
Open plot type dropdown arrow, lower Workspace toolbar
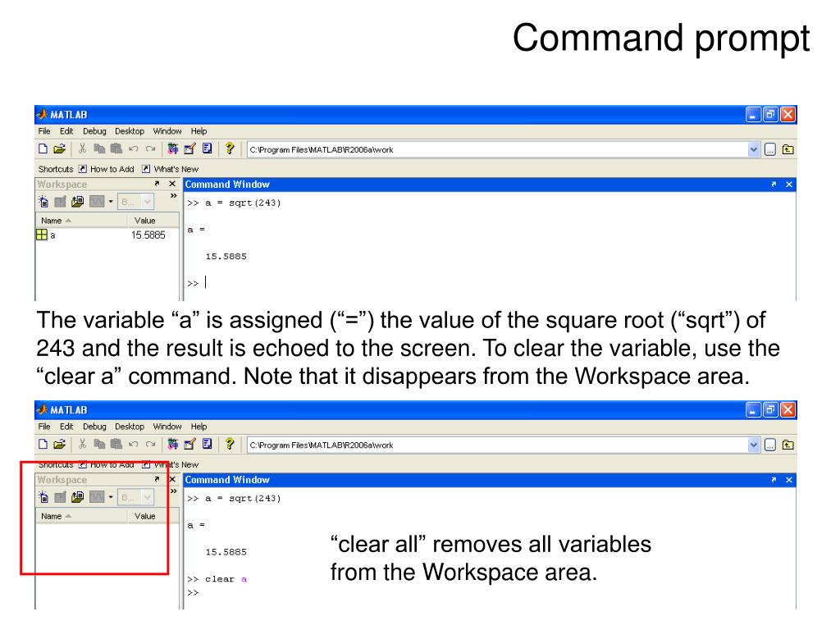coord(111,497)
